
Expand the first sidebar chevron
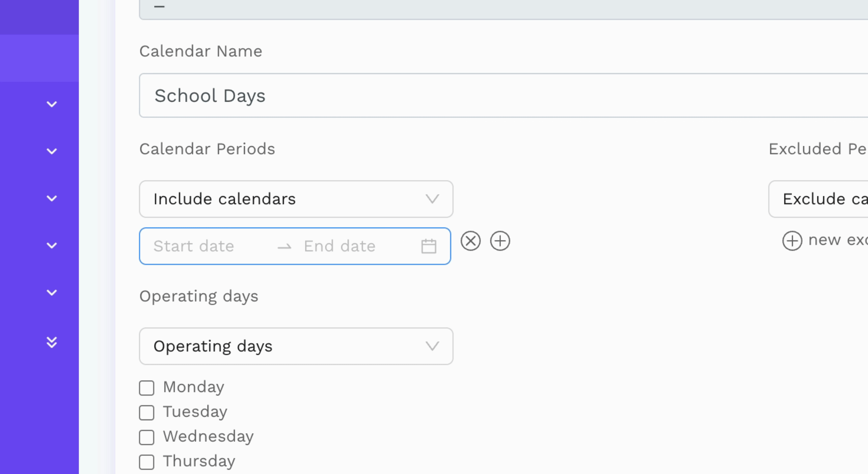[x=52, y=104]
